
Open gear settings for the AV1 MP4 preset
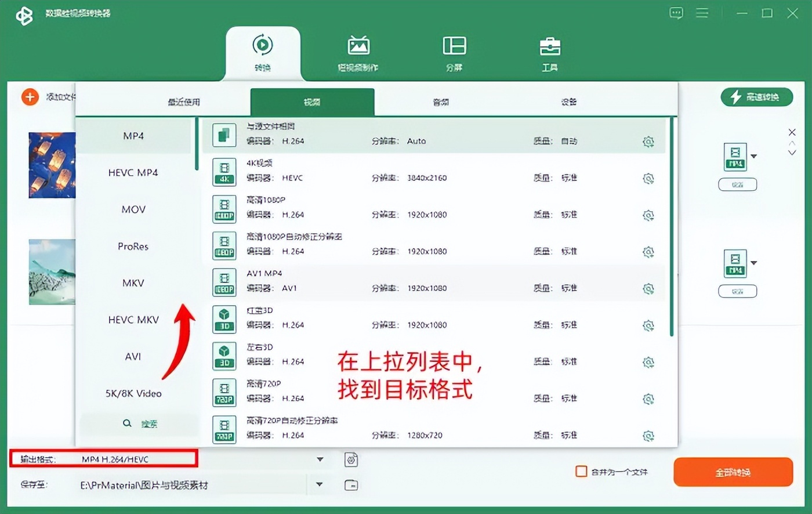point(649,288)
